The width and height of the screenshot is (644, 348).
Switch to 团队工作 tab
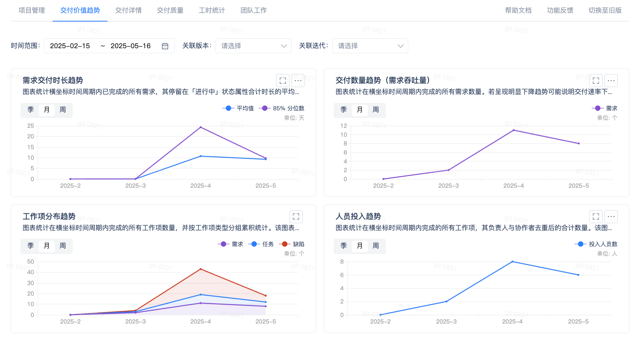254,10
